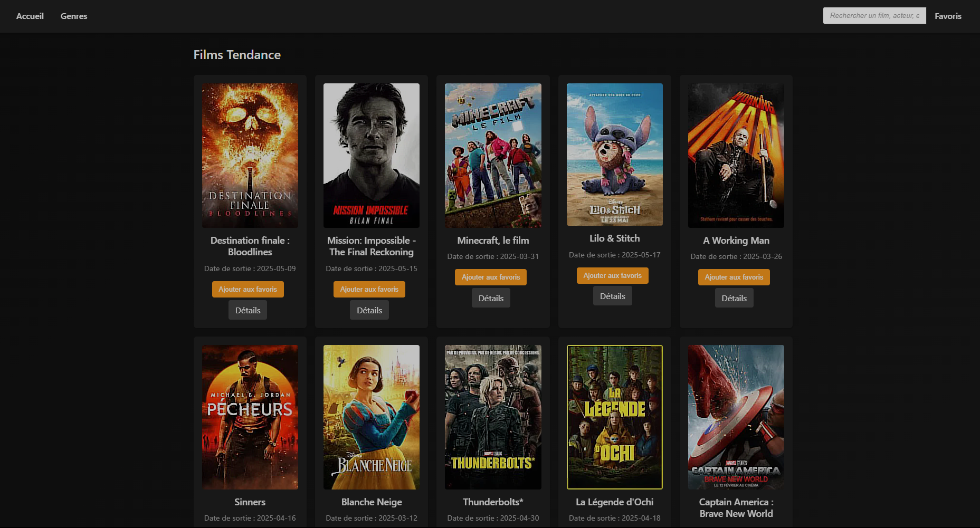Add Minecraft, le film to favorites
This screenshot has height=528, width=980.
pos(491,277)
